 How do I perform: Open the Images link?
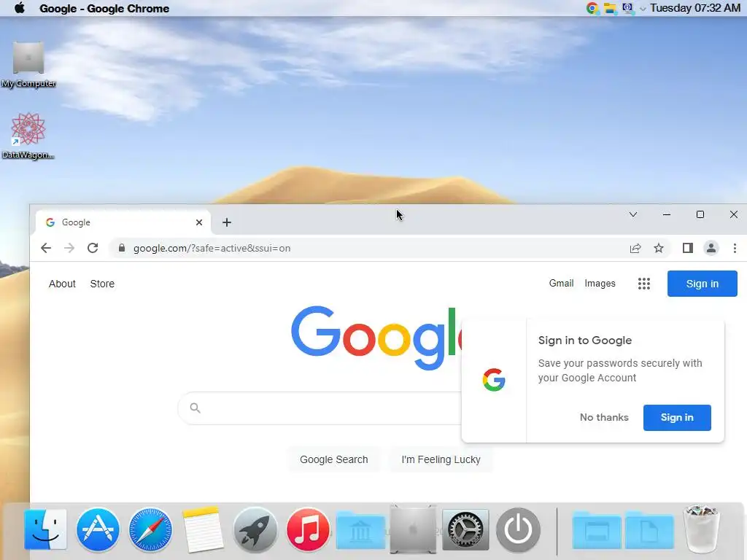[600, 284]
